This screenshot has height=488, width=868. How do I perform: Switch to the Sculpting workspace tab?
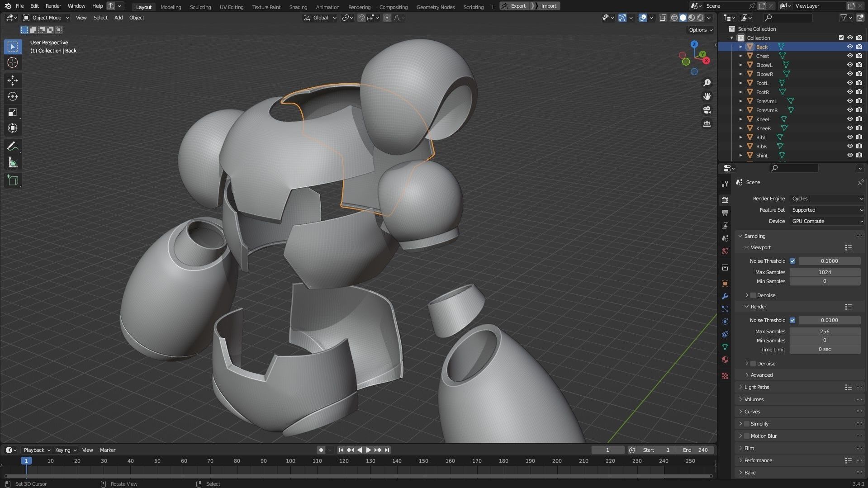tap(200, 7)
